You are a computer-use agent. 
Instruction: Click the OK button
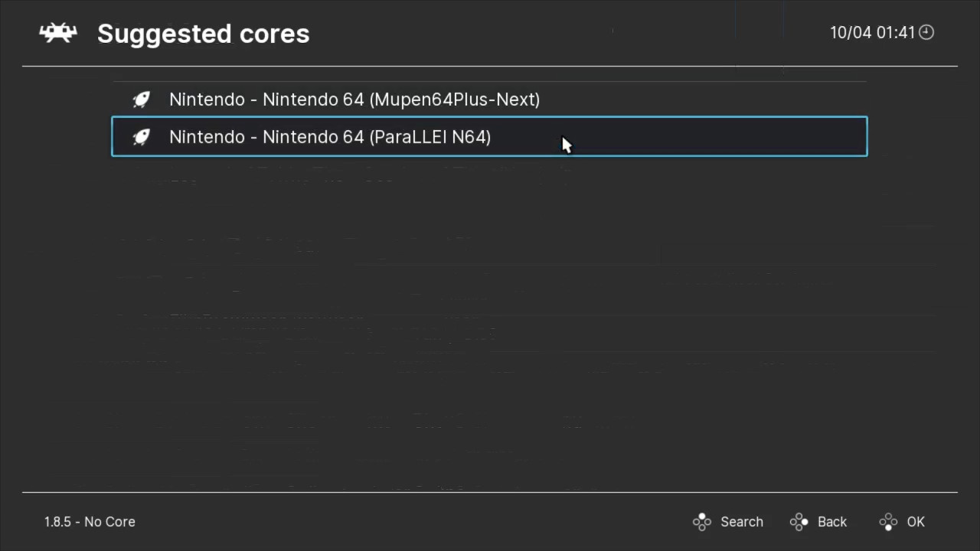[916, 521]
